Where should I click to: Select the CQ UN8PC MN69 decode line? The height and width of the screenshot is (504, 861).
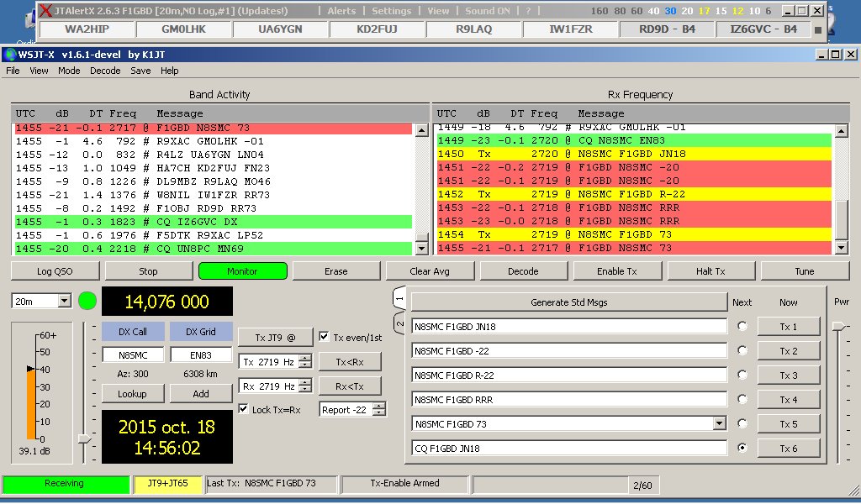point(213,249)
